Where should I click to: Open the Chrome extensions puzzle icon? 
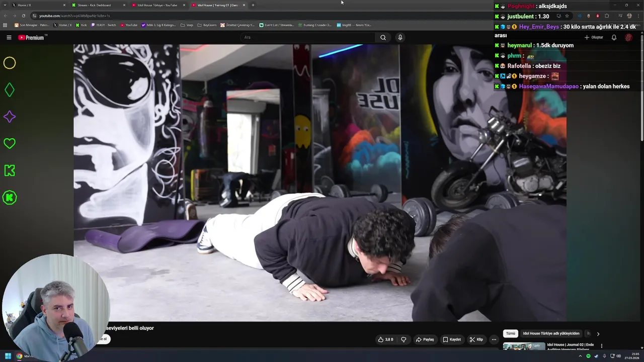607,16
